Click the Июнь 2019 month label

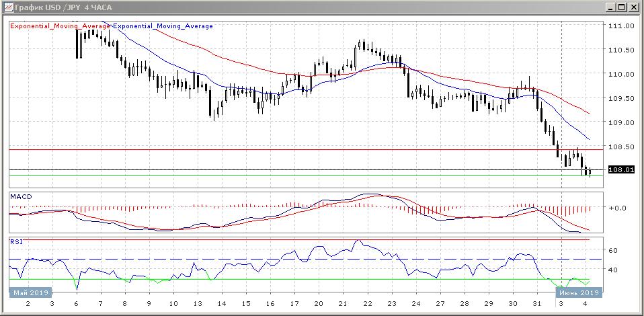tap(577, 292)
